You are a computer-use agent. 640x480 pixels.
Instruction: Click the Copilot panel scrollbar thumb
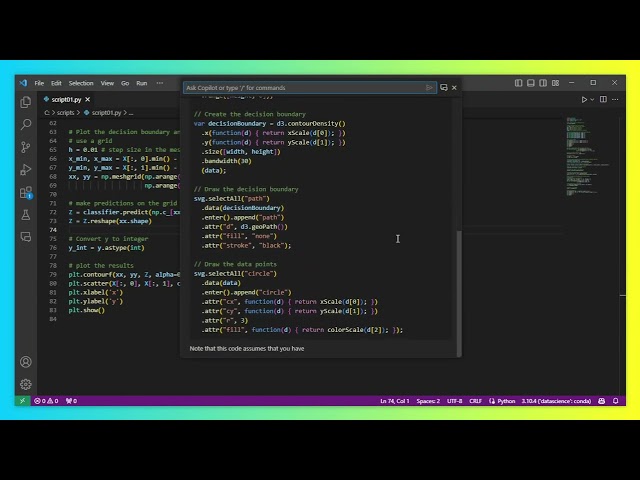click(459, 293)
